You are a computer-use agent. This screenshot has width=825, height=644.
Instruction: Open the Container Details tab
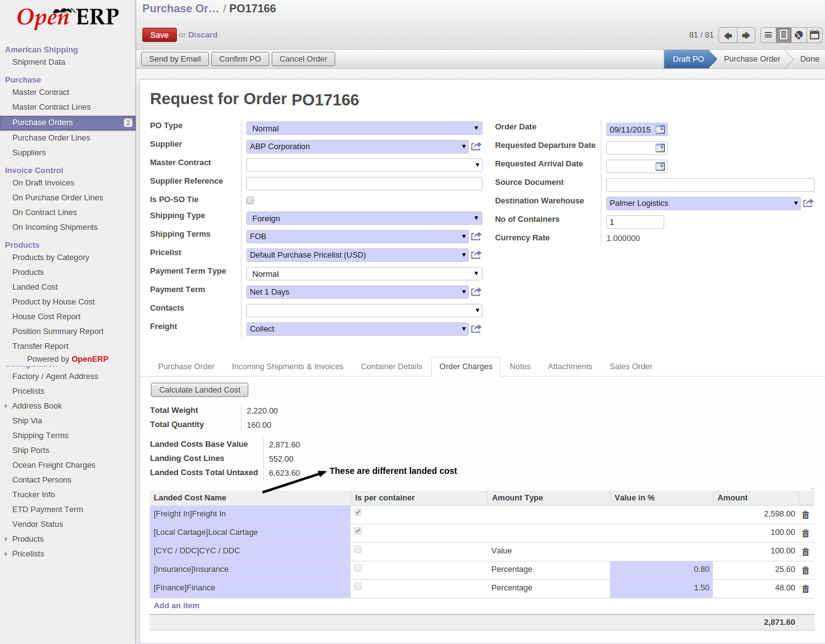[392, 367]
